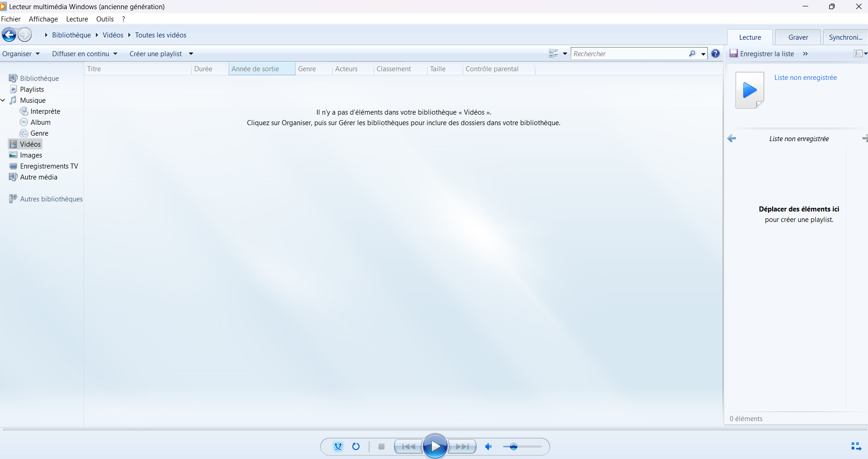Switch to the Synchroni... tab

coord(846,37)
